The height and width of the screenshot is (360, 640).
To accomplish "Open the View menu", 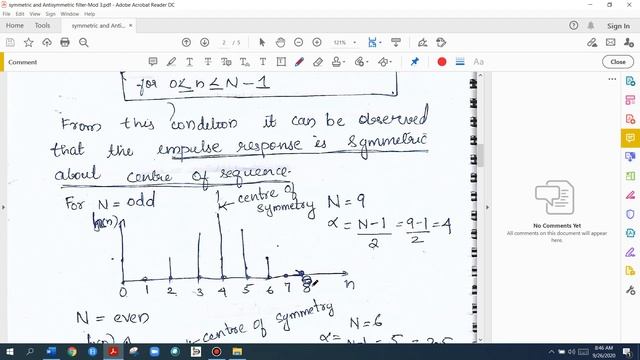I will 35,14.
